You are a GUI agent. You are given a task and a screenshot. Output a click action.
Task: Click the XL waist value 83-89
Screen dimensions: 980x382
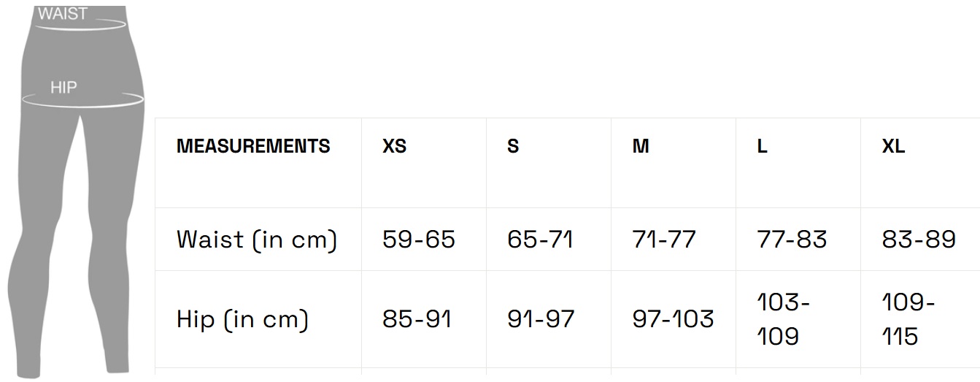point(919,240)
